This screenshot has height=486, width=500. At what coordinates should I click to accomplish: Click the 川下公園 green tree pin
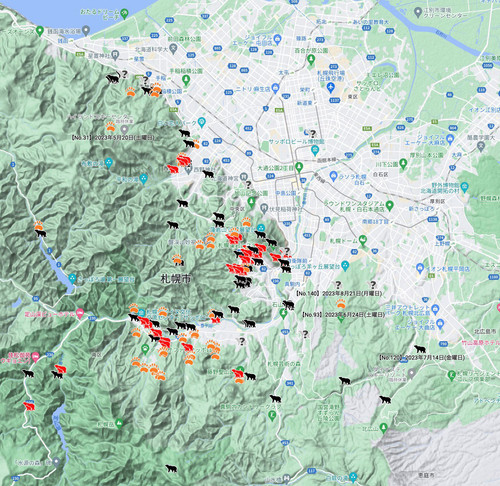pos(403,163)
